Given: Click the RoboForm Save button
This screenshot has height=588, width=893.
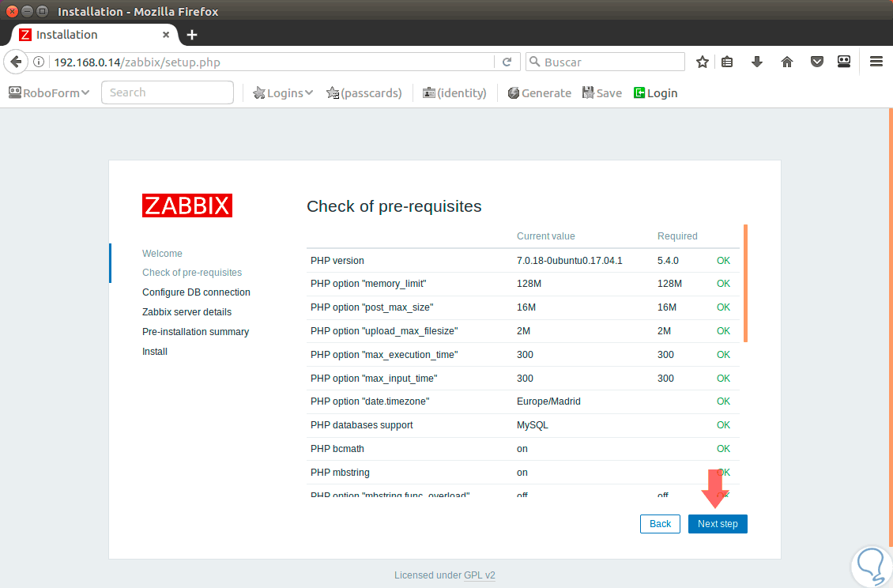Looking at the screenshot, I should click(602, 93).
